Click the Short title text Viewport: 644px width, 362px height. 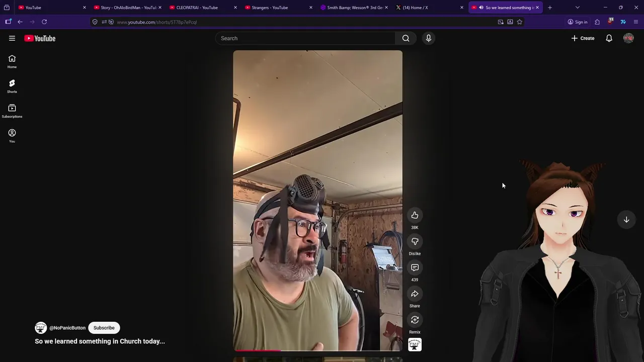(x=100, y=341)
